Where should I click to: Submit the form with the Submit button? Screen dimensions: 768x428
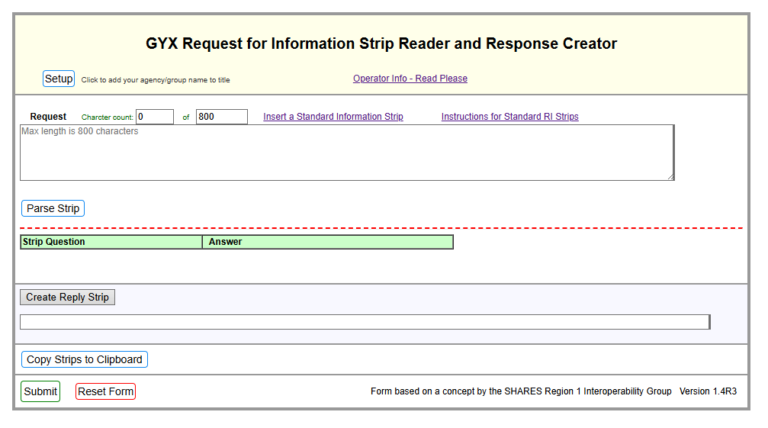pos(40,392)
